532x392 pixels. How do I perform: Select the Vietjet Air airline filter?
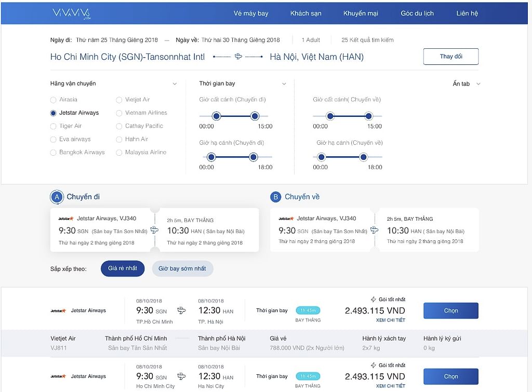pyautogui.click(x=119, y=100)
